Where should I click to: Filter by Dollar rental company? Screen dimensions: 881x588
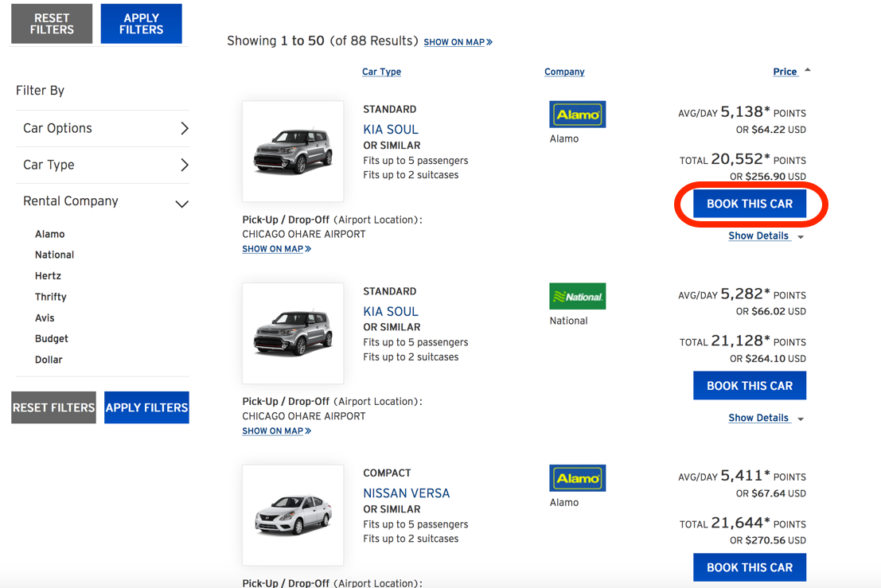[x=49, y=360]
